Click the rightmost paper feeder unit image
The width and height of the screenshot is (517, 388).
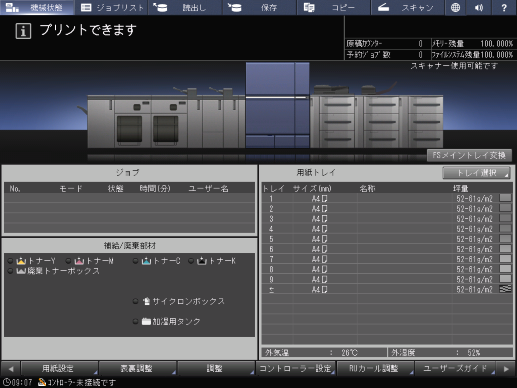(x=425, y=122)
